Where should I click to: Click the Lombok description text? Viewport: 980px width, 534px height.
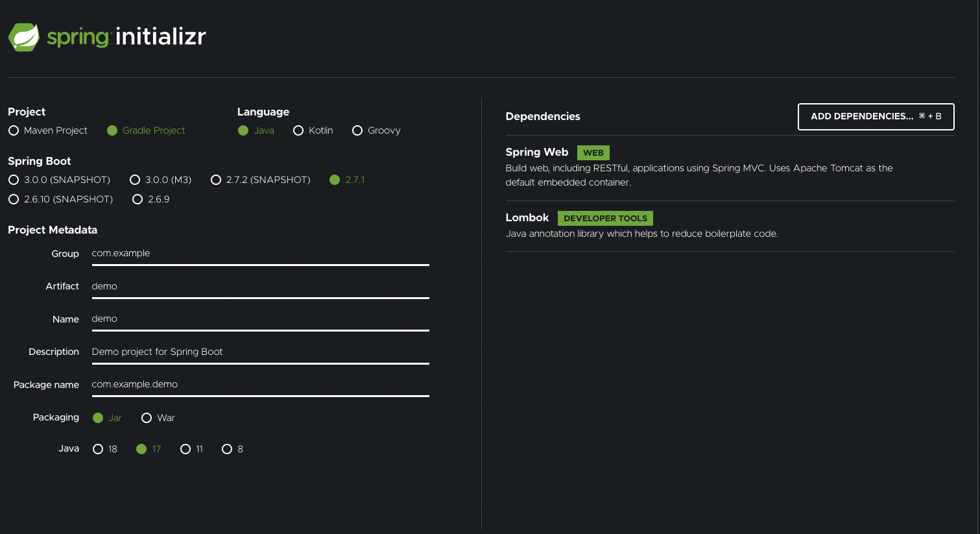(642, 234)
